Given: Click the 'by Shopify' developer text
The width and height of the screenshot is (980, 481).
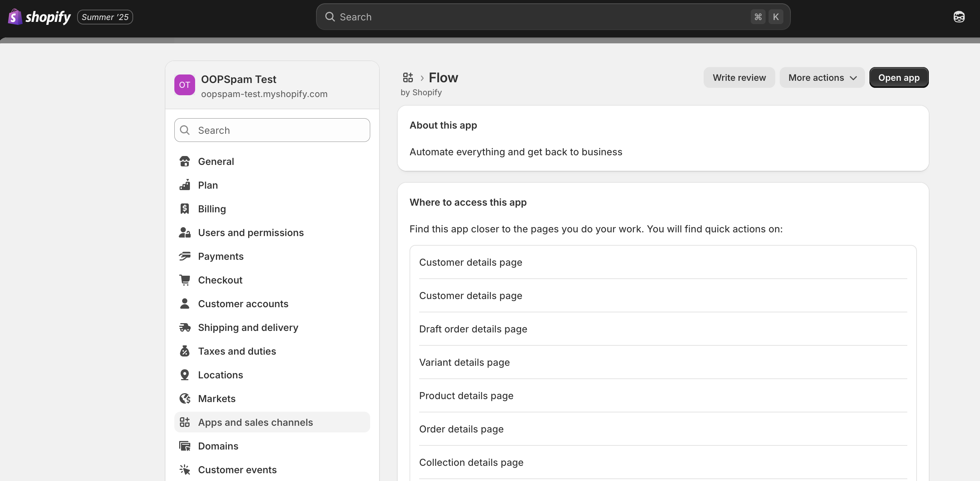Looking at the screenshot, I should click(x=421, y=92).
